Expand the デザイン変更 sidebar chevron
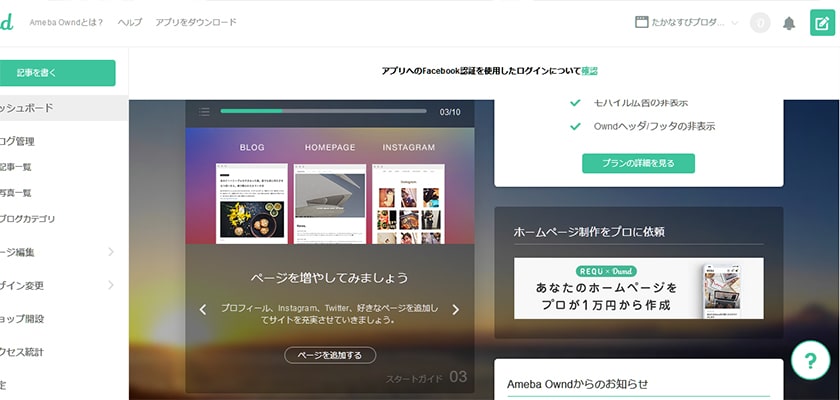Image resolution: width=840 pixels, height=400 pixels. [111, 285]
